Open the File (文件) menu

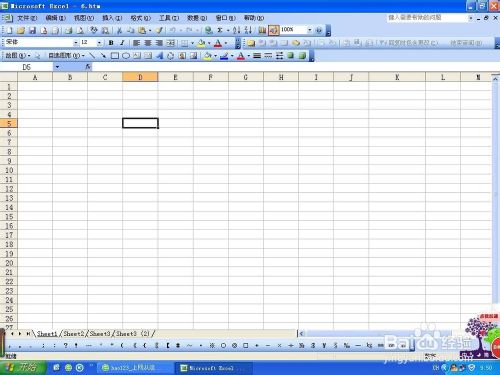click(27, 18)
